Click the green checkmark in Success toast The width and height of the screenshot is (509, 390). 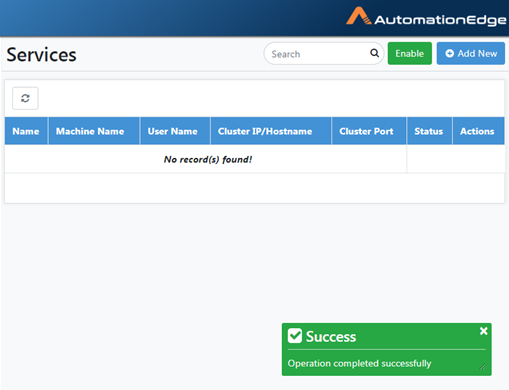click(x=295, y=336)
